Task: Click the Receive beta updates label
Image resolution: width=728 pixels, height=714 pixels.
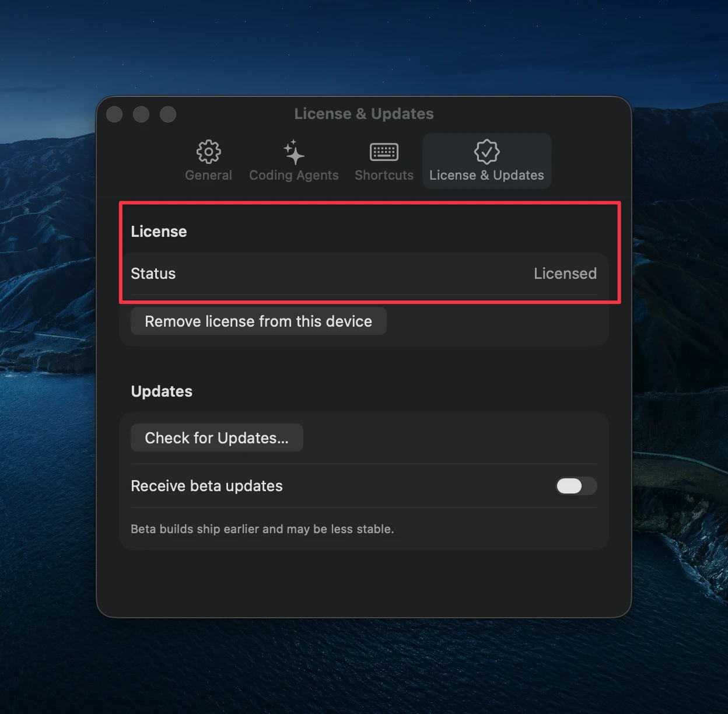Action: [x=206, y=486]
